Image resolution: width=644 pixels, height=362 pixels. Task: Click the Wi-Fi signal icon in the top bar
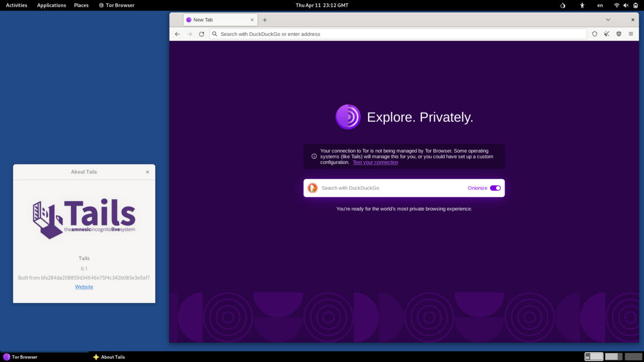coord(616,5)
